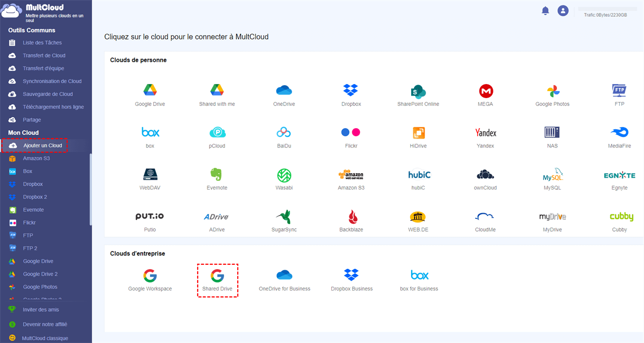This screenshot has width=644, height=343.
Task: Select the MySQL icon
Action: click(552, 175)
